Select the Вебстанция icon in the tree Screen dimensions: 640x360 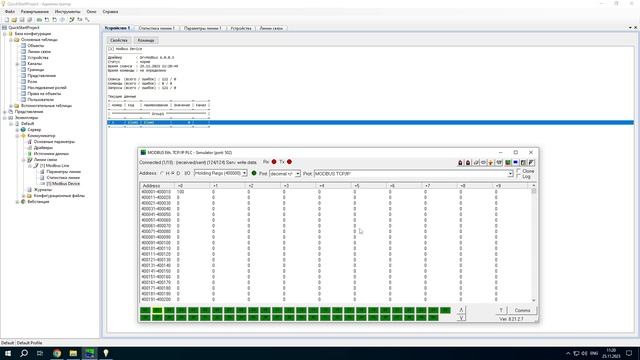[23, 202]
